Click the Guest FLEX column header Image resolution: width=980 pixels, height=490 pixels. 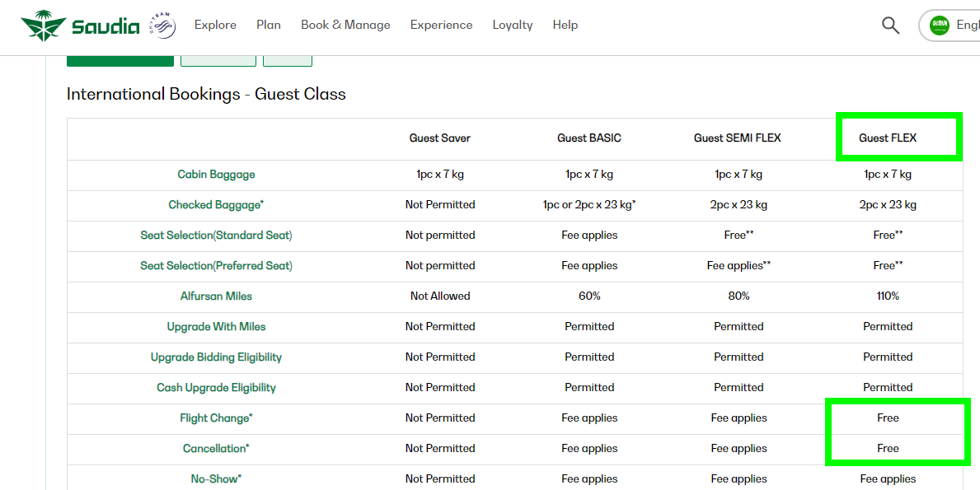pos(888,138)
